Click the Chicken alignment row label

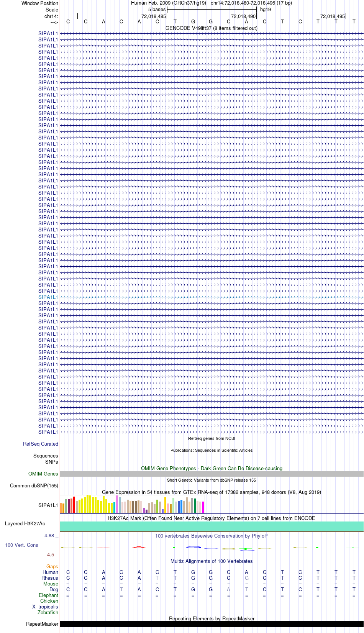coord(49,601)
